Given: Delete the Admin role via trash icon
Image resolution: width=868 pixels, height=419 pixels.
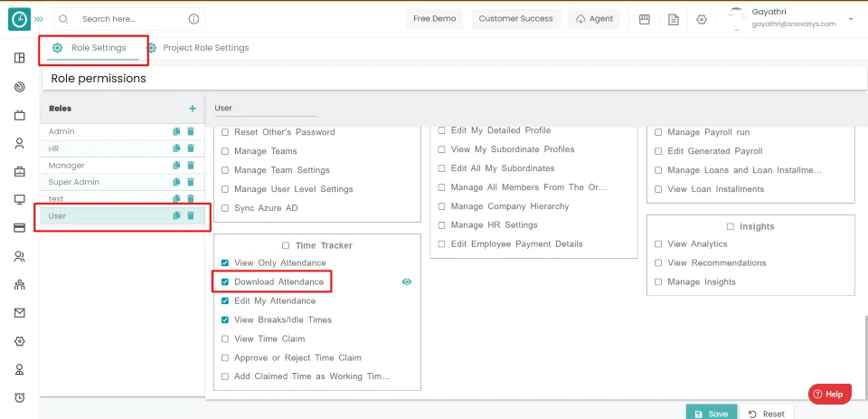Looking at the screenshot, I should point(191,132).
